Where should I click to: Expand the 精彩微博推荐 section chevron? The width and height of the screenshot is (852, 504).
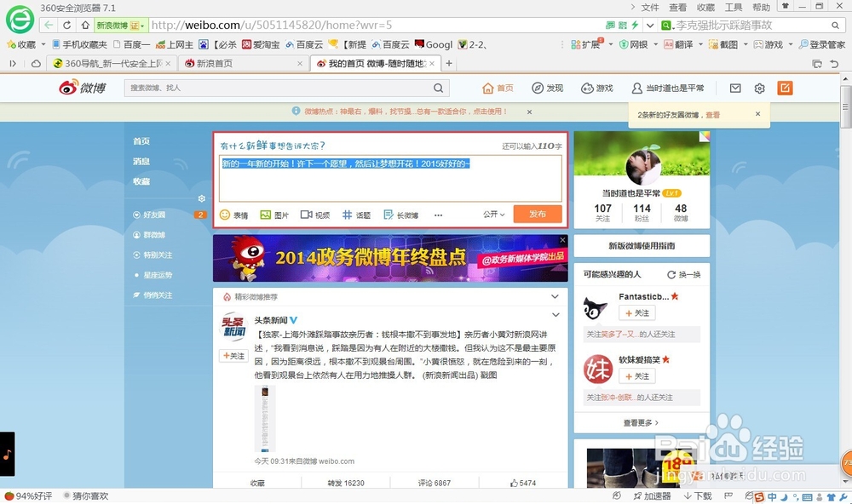point(555,296)
